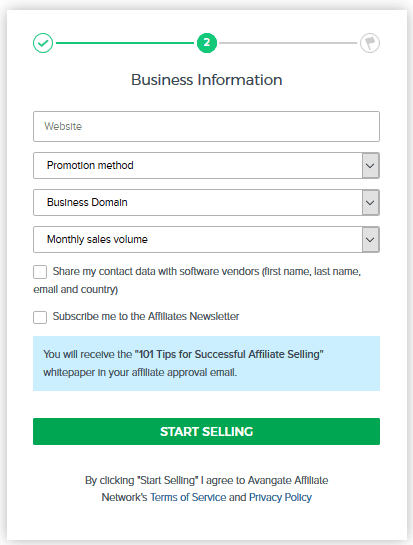Click the START SELLING button
Screen dimensions: 413x545
click(206, 431)
